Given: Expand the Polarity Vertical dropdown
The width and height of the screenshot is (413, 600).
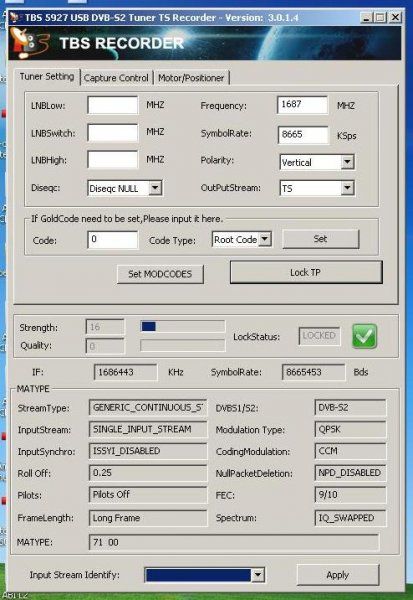Looking at the screenshot, I should 347,162.
